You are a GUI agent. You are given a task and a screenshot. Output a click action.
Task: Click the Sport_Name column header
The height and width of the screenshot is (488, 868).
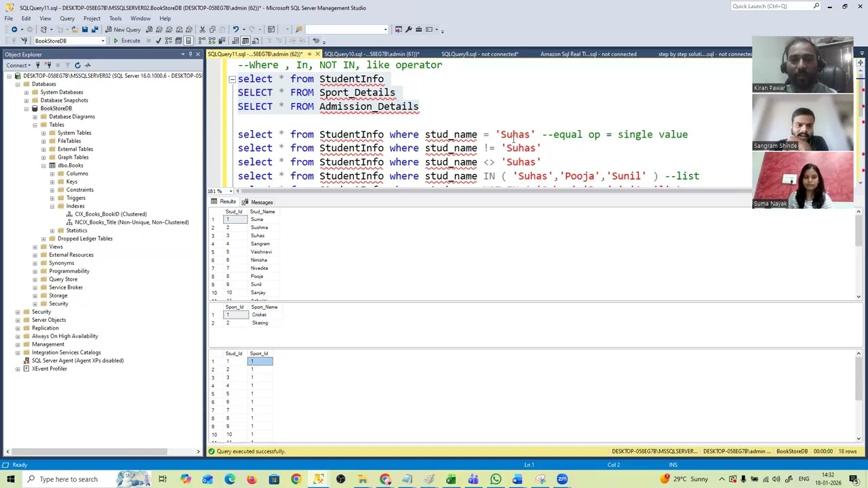[x=264, y=307]
